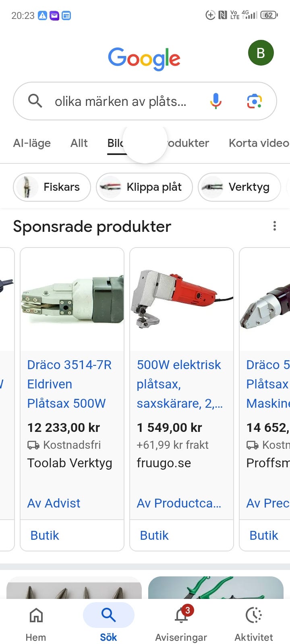Switch to Allt results tab
Viewport: 290px width, 644px height.
tap(79, 143)
